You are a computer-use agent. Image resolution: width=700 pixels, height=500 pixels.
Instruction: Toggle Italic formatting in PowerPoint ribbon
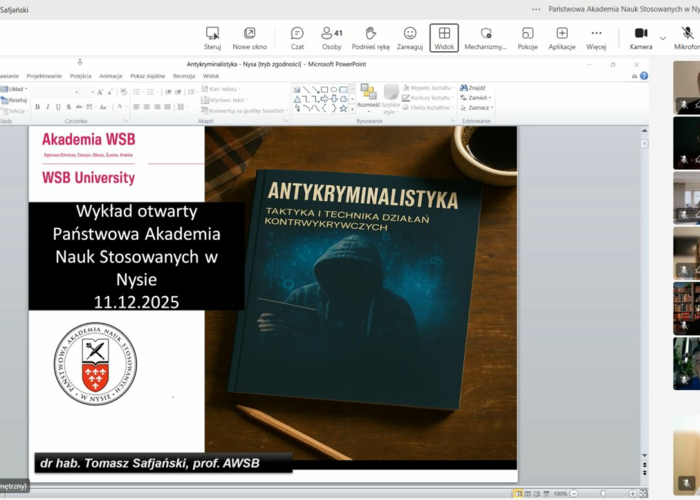point(48,107)
